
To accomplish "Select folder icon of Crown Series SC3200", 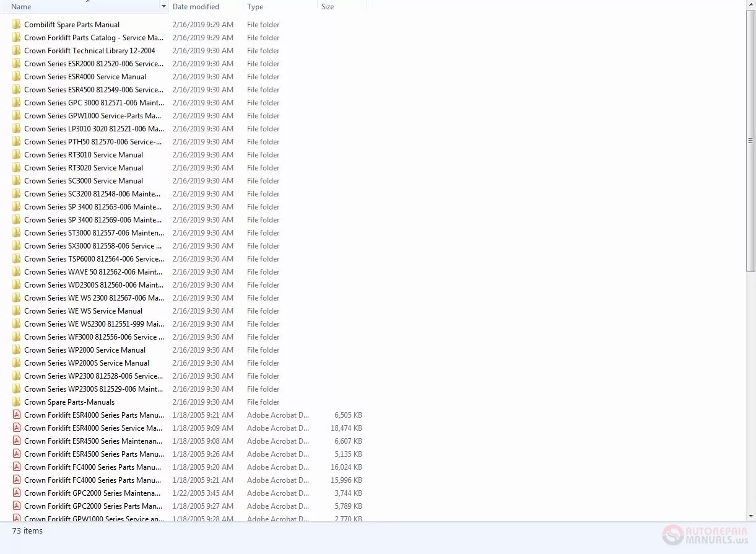I will [x=17, y=194].
